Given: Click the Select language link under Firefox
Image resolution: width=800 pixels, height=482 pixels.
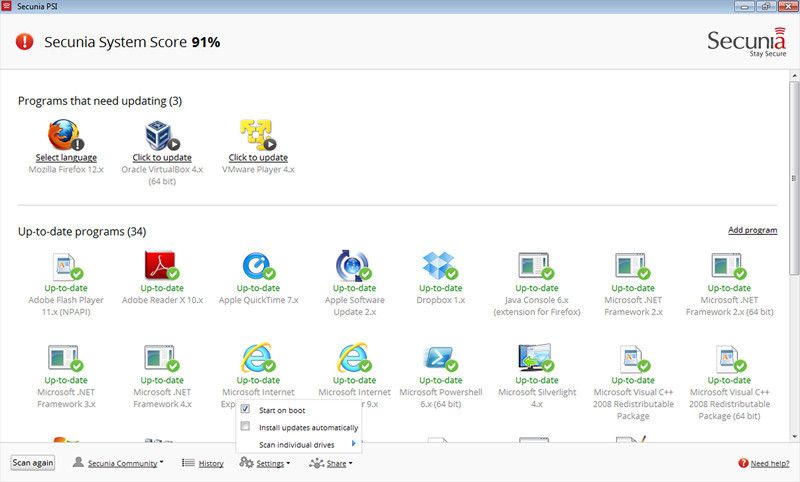Looking at the screenshot, I should pyautogui.click(x=66, y=158).
